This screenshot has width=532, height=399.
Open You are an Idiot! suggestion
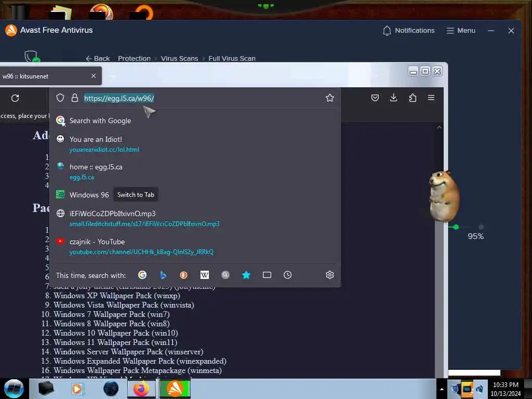pyautogui.click(x=195, y=144)
